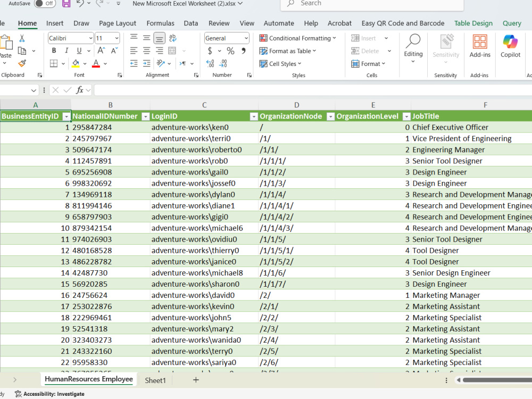Apply Italic formatting
The height and width of the screenshot is (399, 532).
click(66, 51)
